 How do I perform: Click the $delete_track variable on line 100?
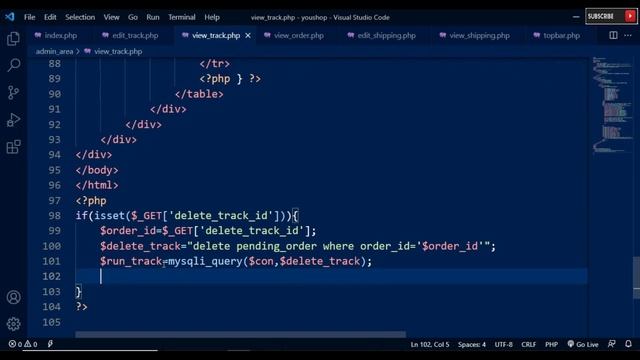click(x=140, y=246)
